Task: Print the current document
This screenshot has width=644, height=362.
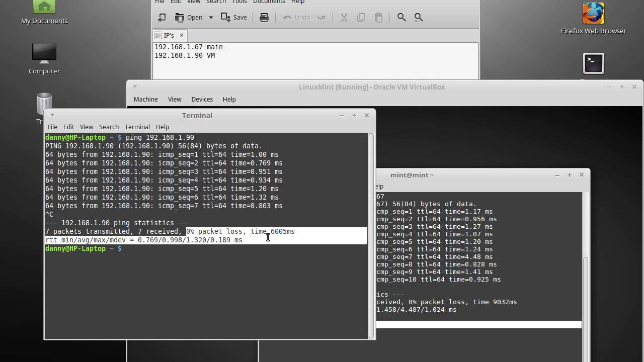Action: 264,17
